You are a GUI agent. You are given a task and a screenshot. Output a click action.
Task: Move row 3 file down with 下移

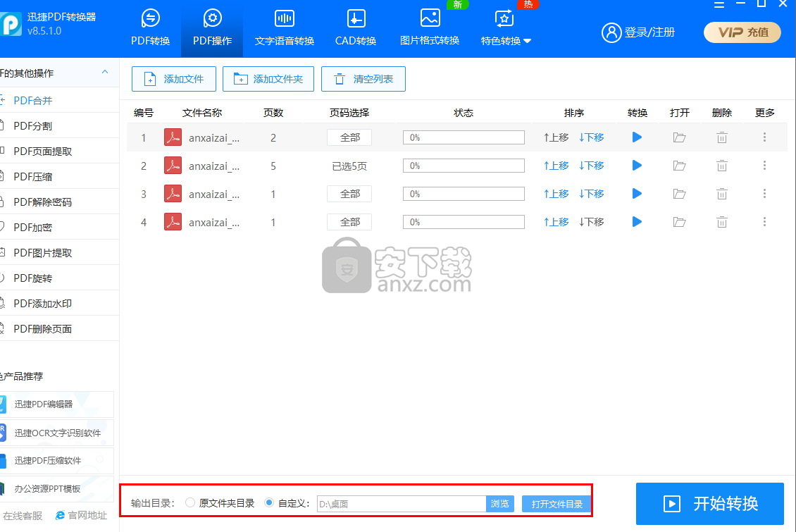[x=592, y=194]
